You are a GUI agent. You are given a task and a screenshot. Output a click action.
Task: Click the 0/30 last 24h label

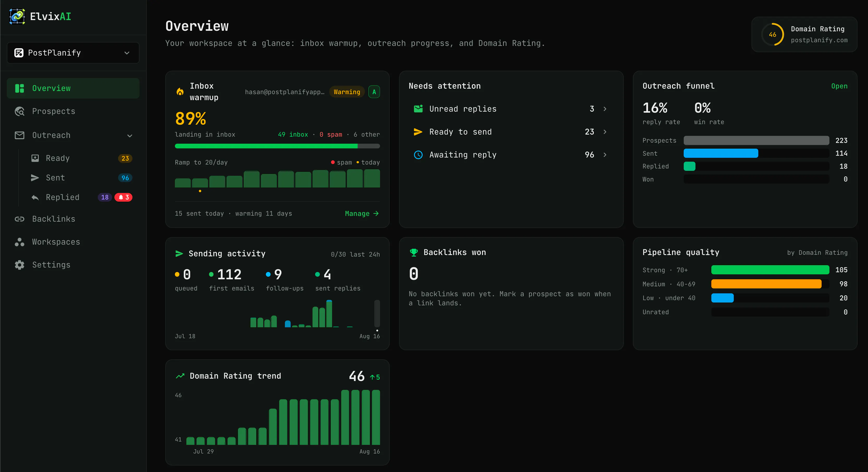[x=355, y=255]
